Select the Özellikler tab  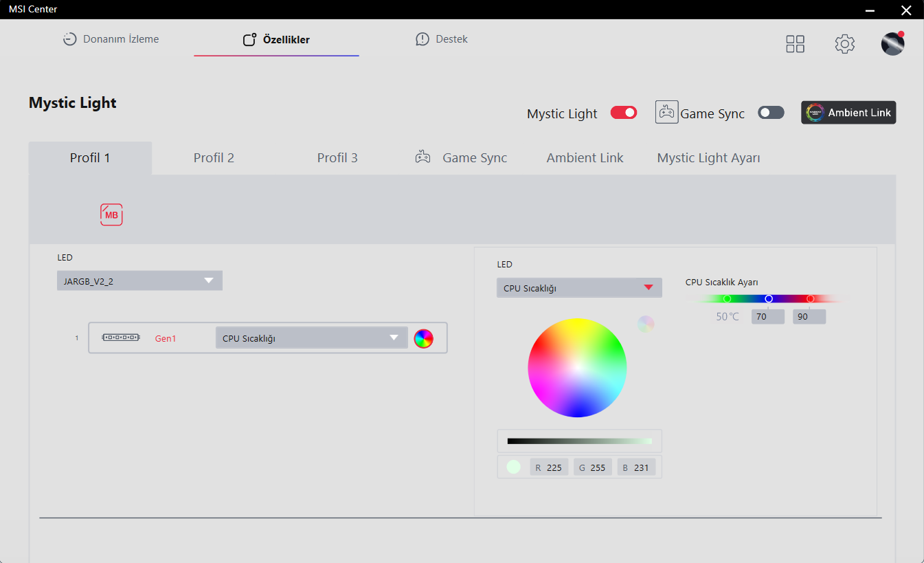[x=276, y=40]
